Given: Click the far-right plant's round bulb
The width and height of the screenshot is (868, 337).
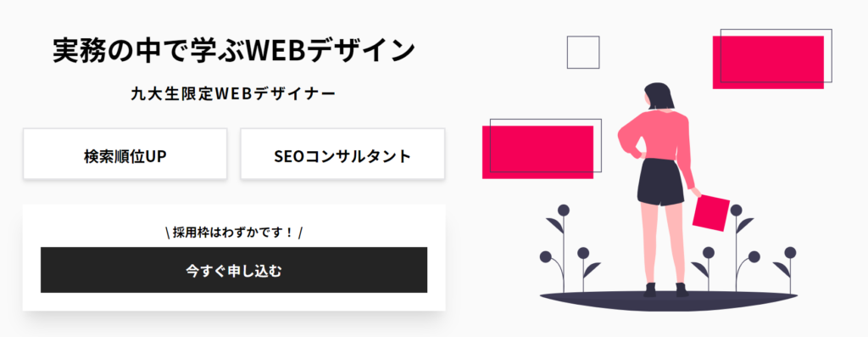Looking at the screenshot, I should click(790, 253).
